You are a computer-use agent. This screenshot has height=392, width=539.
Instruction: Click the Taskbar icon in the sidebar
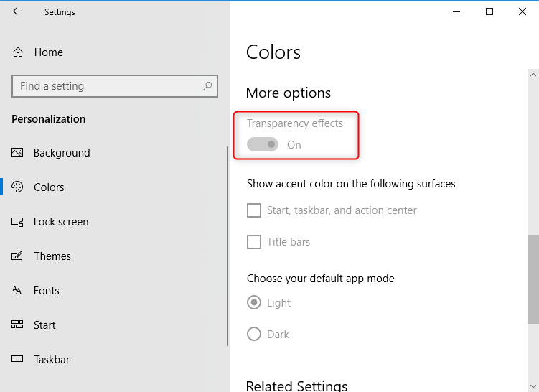tap(18, 360)
